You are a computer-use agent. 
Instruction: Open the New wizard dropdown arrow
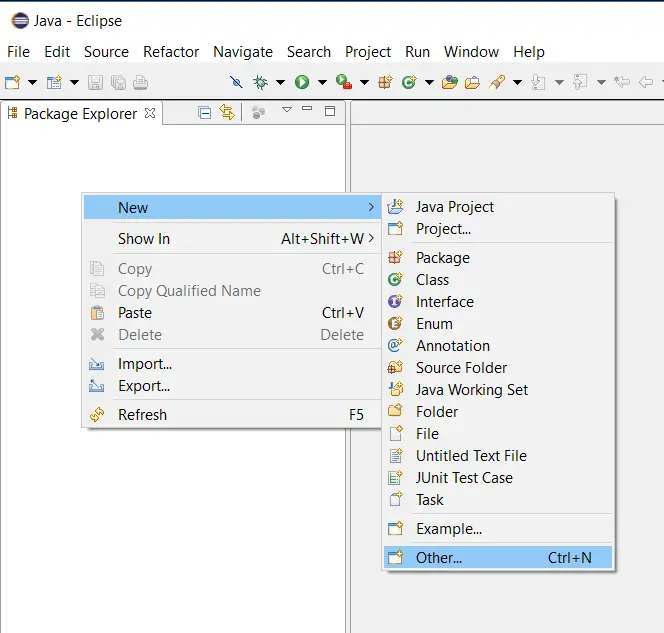(32, 82)
